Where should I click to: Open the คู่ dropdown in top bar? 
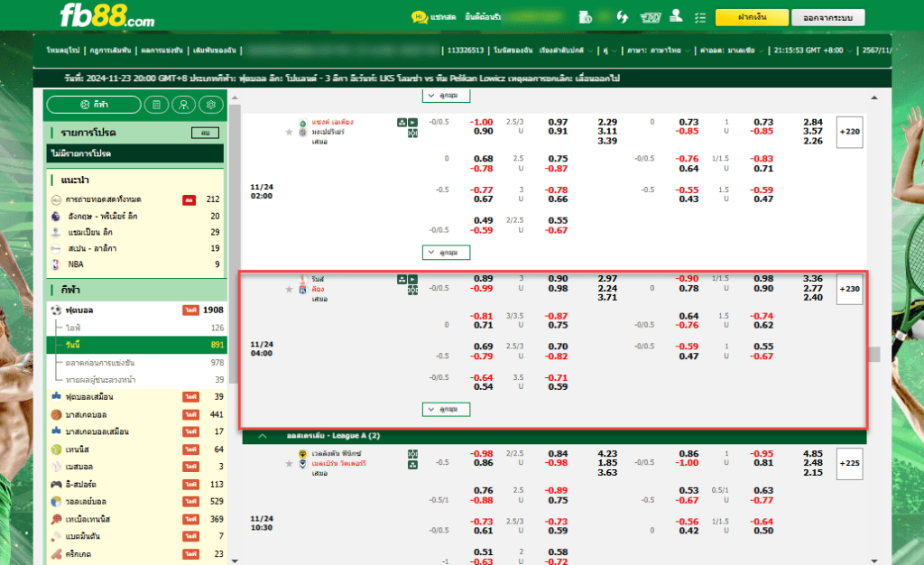(610, 51)
